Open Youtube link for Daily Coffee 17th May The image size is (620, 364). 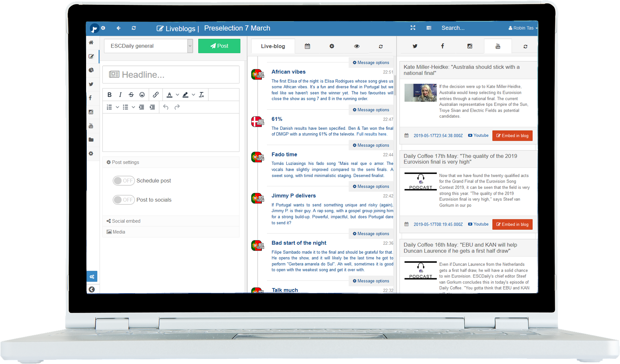(478, 225)
